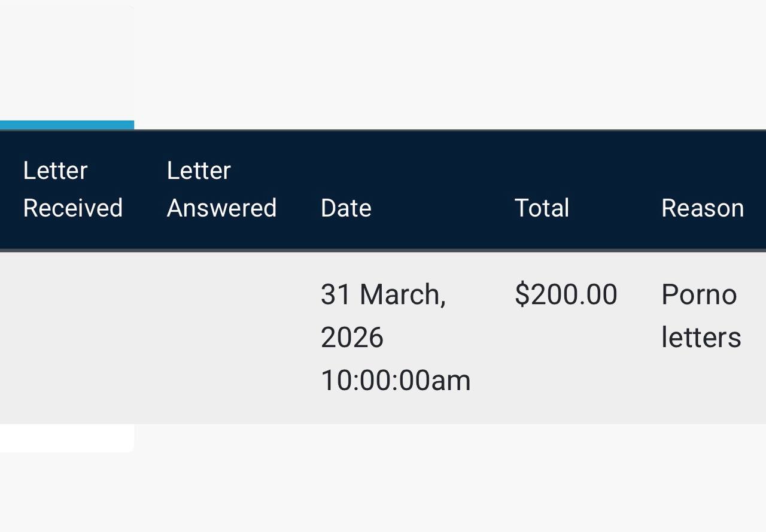Click the white panel below the table

coord(66,437)
